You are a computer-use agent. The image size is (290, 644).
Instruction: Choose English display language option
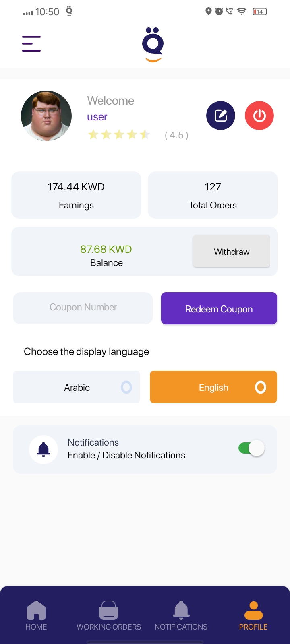[213, 387]
